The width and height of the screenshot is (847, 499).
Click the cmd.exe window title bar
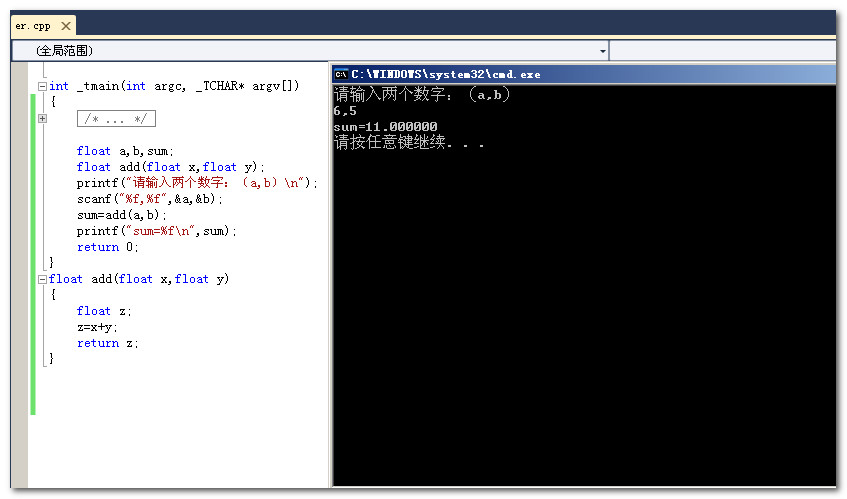tap(584, 74)
